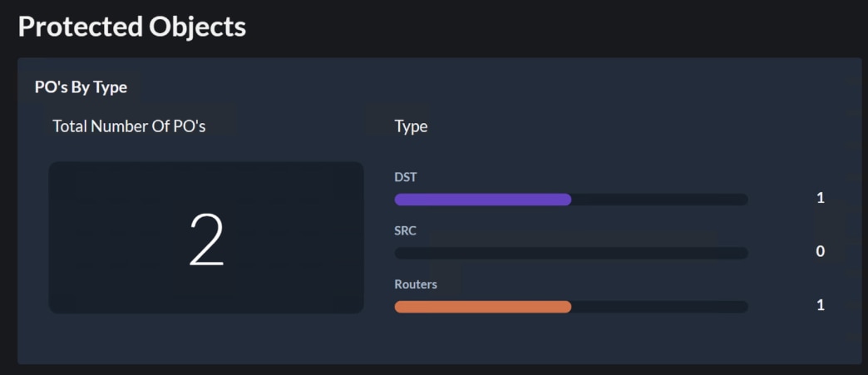The width and height of the screenshot is (868, 375).
Task: Select the DST type label
Action: coord(406,177)
